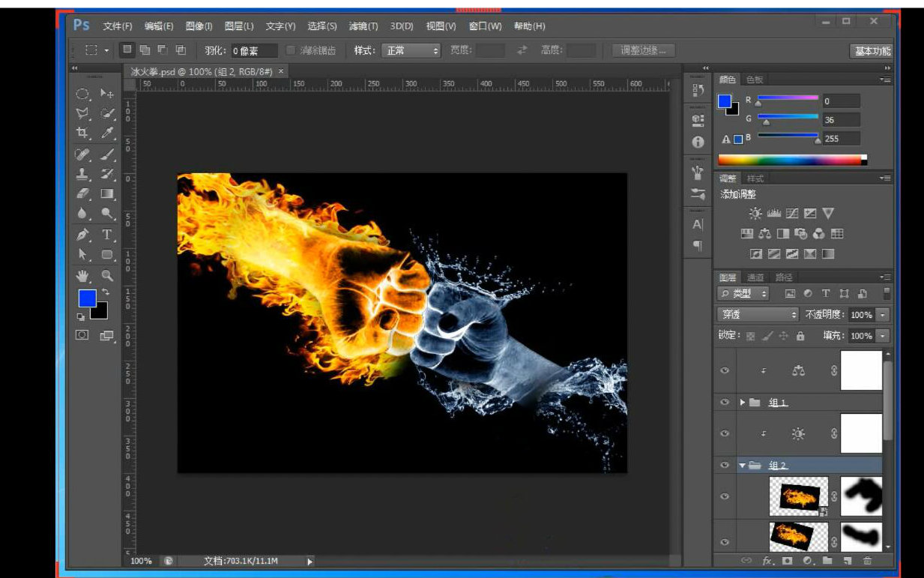
Task: Open the 文件(F) menu
Action: pyautogui.click(x=118, y=26)
